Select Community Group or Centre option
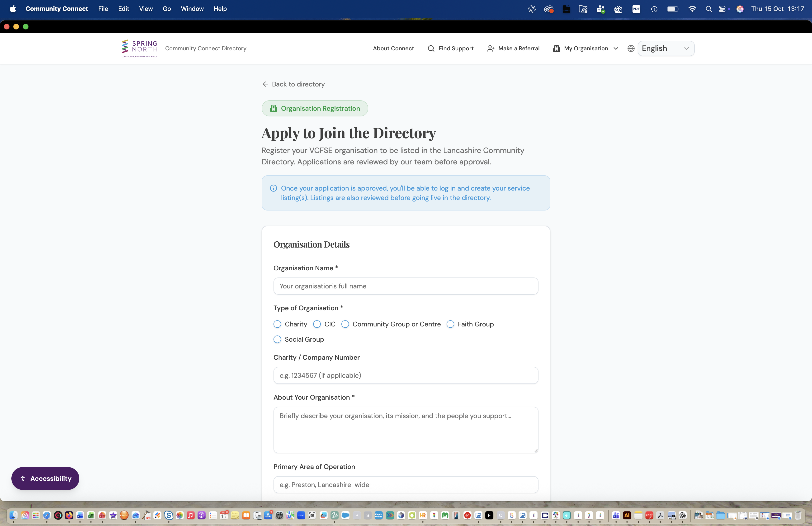This screenshot has width=812, height=526. 345,324
